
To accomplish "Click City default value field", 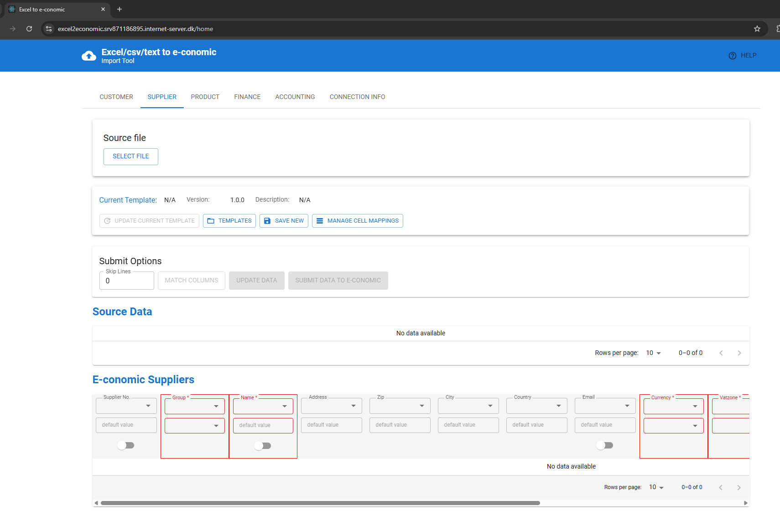I will click(468, 425).
